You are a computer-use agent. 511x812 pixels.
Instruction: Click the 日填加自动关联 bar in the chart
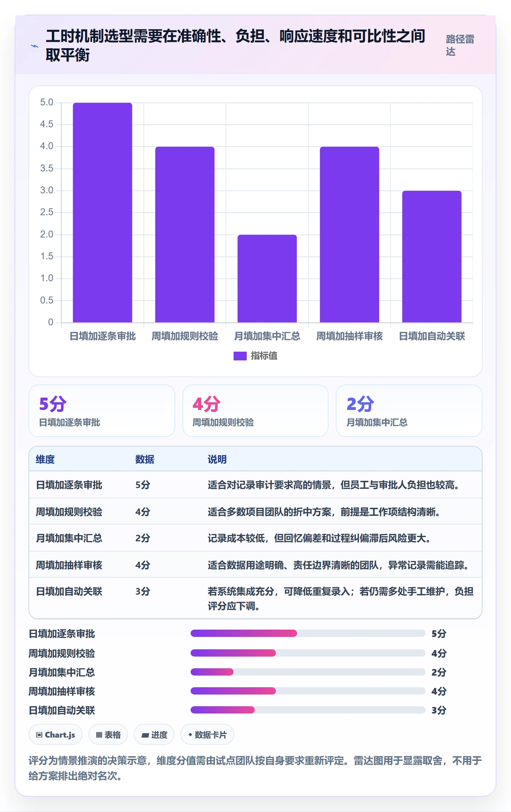point(432,256)
